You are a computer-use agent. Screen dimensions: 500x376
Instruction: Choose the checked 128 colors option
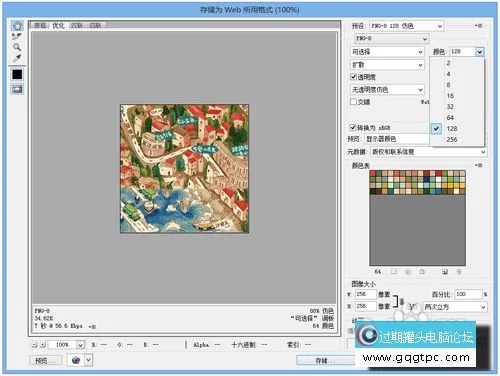click(457, 128)
